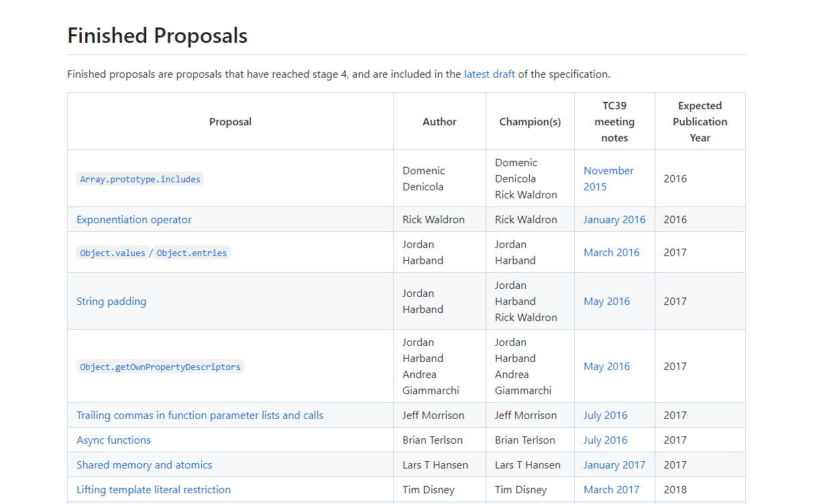Open the Object.values proposal link
This screenshot has width=825, height=504.
(x=112, y=253)
